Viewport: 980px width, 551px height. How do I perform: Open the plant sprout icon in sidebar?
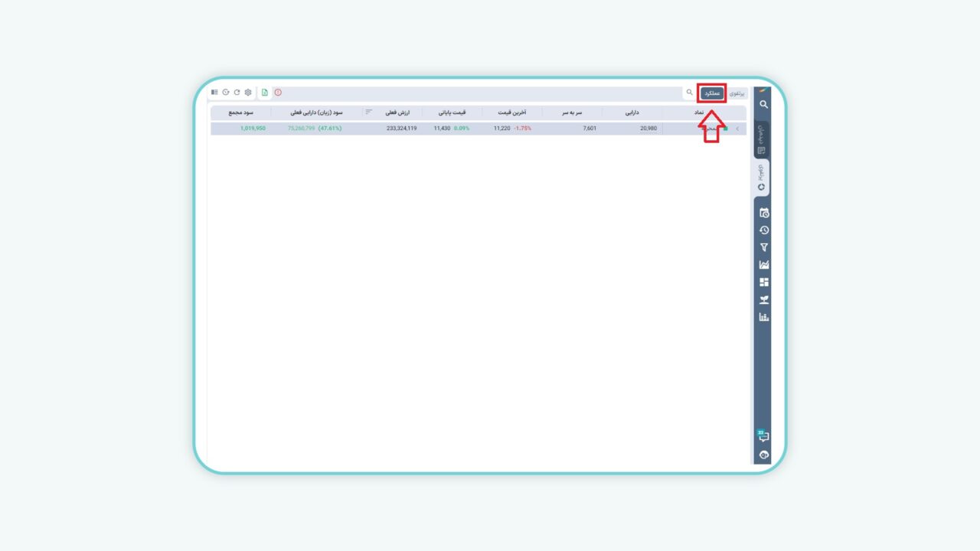click(x=763, y=300)
